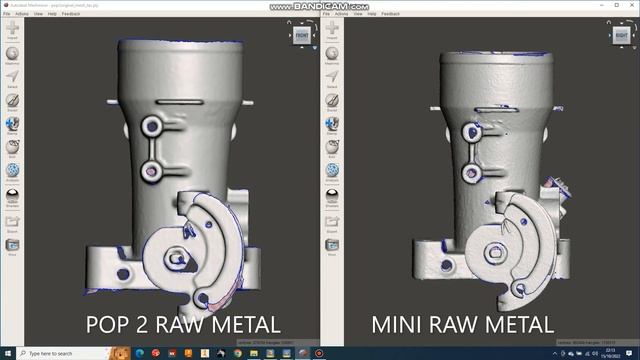
Task: Open notification center on taskbar
Action: click(x=629, y=353)
